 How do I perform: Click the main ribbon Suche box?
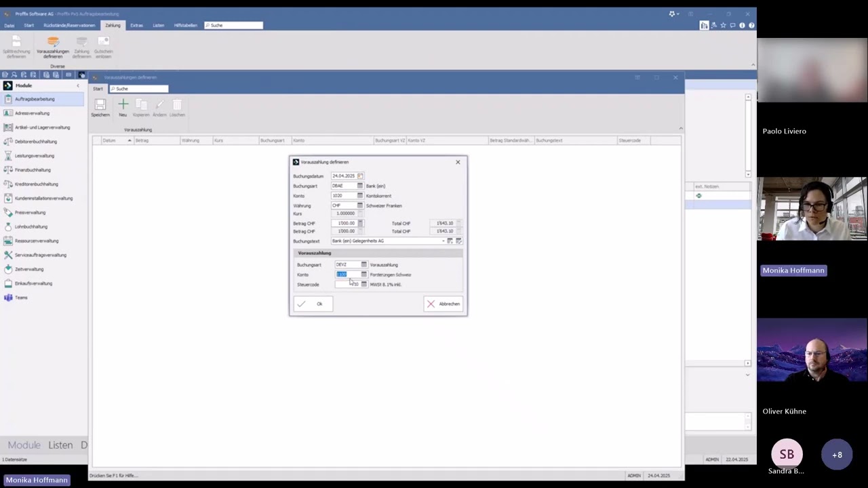[233, 25]
